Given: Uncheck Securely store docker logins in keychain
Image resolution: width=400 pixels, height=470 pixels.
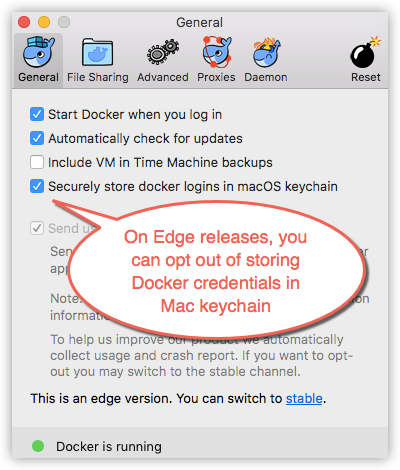Looking at the screenshot, I should [x=37, y=186].
